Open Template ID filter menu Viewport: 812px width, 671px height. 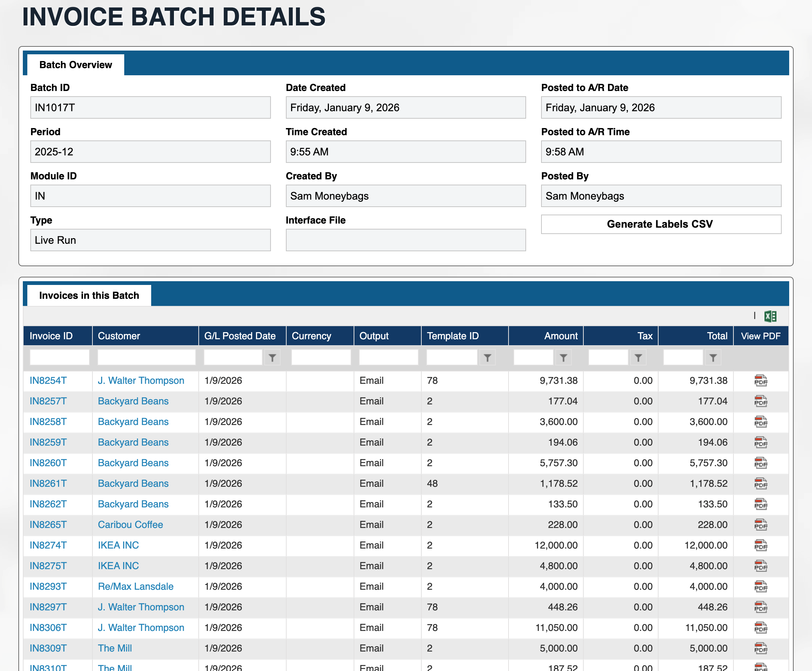pos(488,358)
